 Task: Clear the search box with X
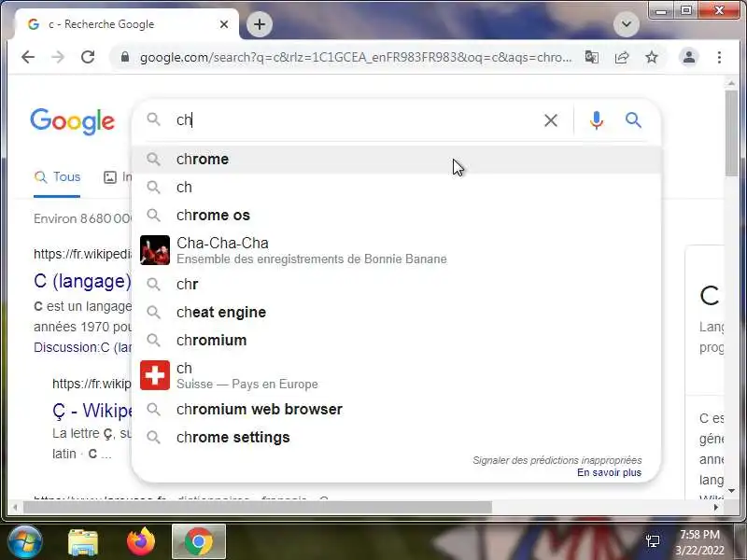(551, 120)
